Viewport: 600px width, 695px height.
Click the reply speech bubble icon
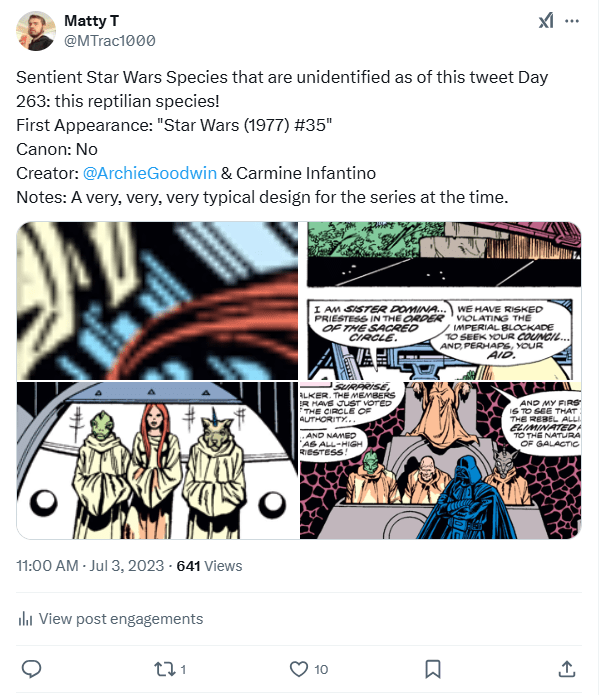(31, 668)
